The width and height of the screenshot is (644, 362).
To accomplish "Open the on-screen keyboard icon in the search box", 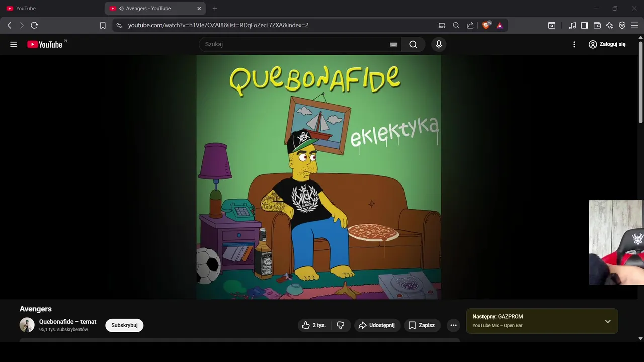I will 393,44.
